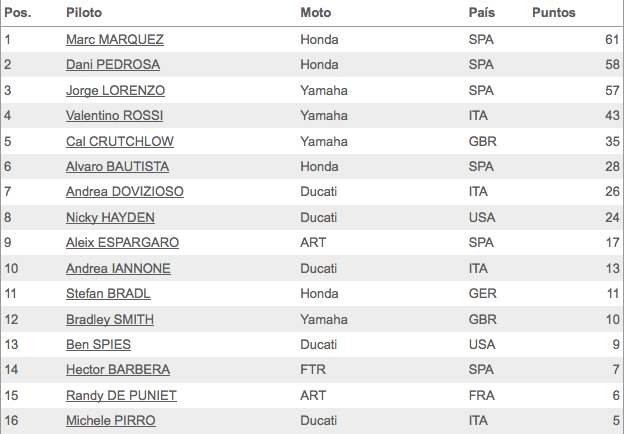Open Cal CRUTCHLOW profile link

coord(120,141)
